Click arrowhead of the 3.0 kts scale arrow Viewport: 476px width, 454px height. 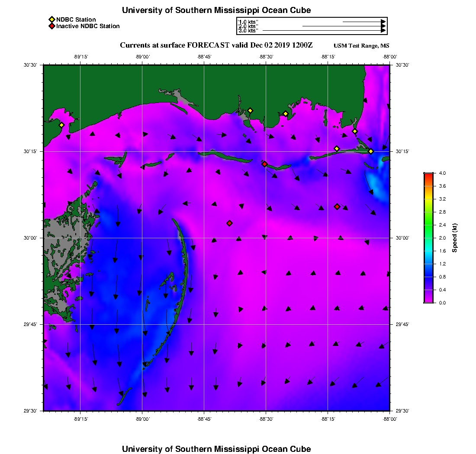[383, 31]
